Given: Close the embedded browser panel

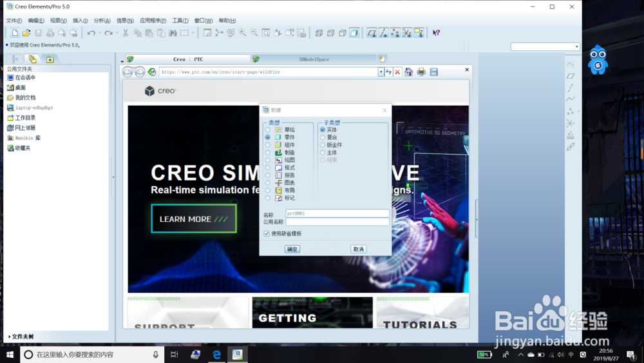Looking at the screenshot, I should [x=467, y=70].
